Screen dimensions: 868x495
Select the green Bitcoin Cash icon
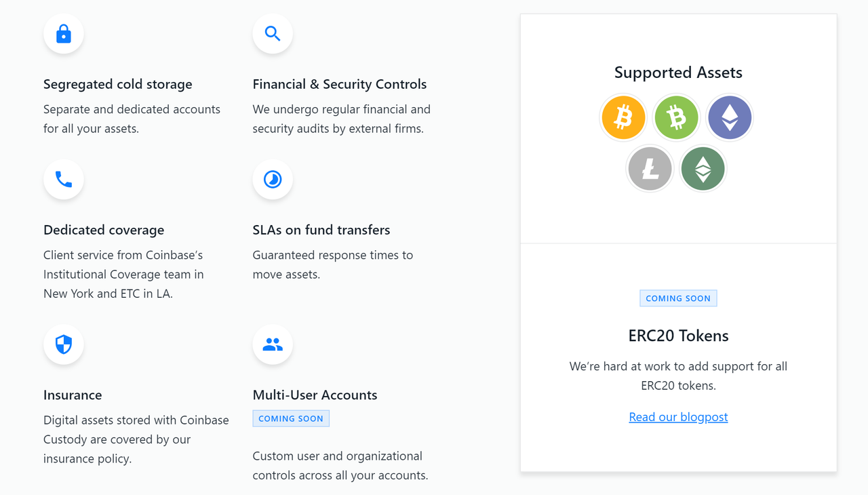coord(676,117)
